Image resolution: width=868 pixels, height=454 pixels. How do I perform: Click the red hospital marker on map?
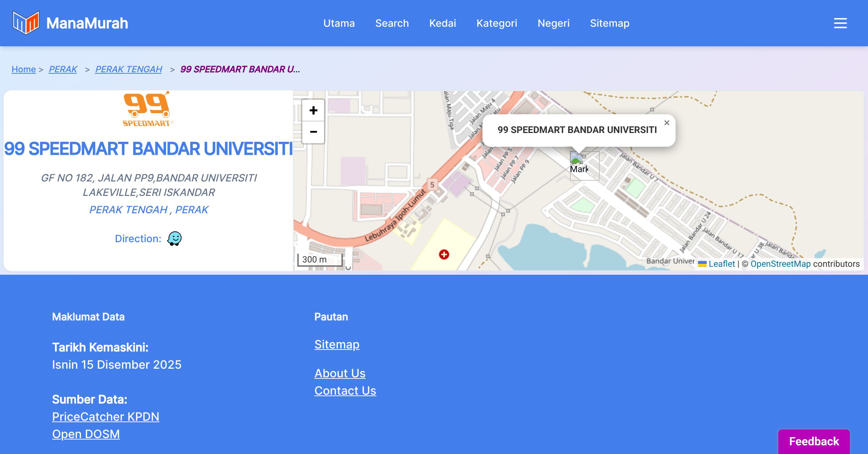[x=444, y=254]
